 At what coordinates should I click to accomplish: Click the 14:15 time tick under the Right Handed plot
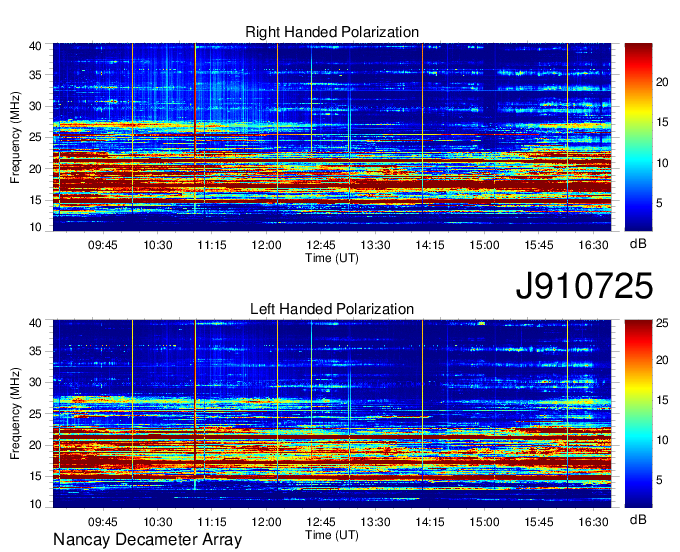[x=430, y=245]
